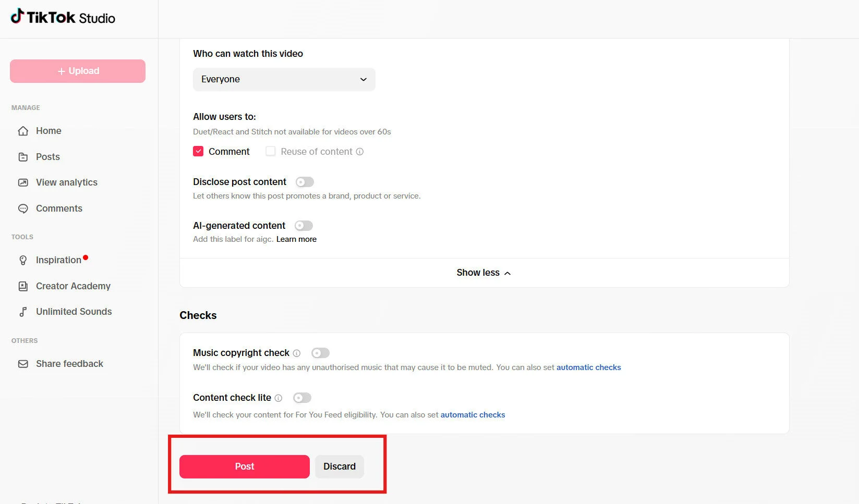859x504 pixels.
Task: Open the Everyone audience dropdown
Action: pos(284,79)
